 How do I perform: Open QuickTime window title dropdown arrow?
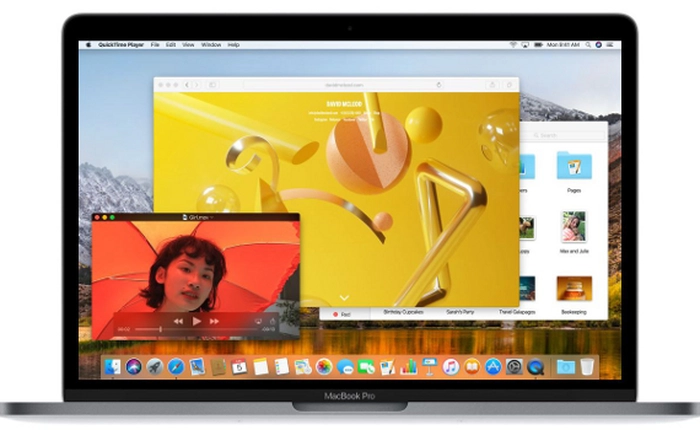pyautogui.click(x=212, y=217)
